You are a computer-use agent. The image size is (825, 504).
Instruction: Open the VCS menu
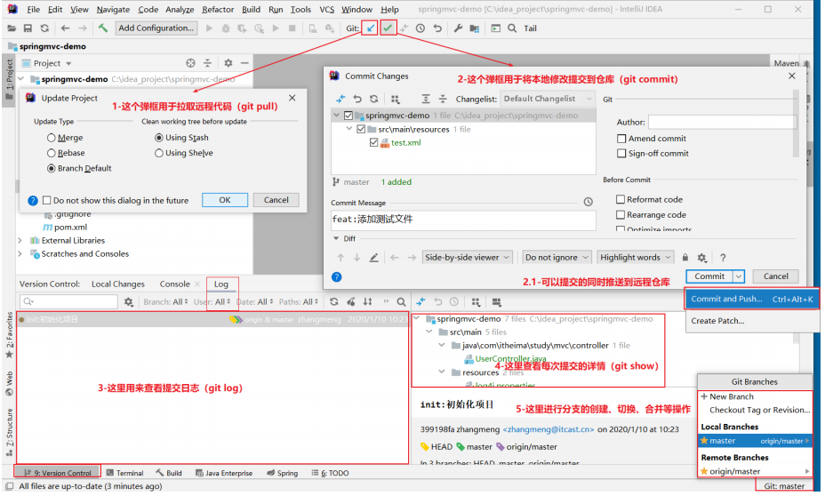coord(327,10)
